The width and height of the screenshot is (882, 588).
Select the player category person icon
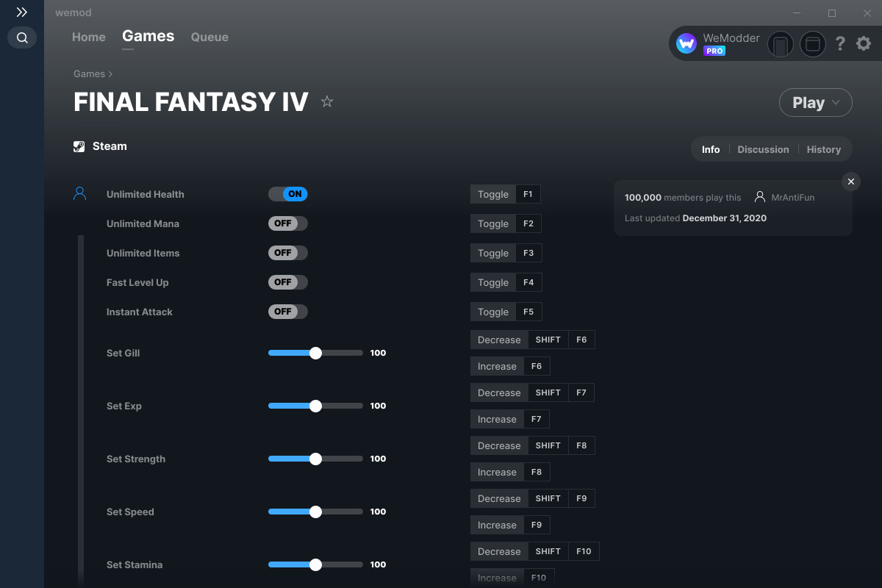pyautogui.click(x=80, y=194)
